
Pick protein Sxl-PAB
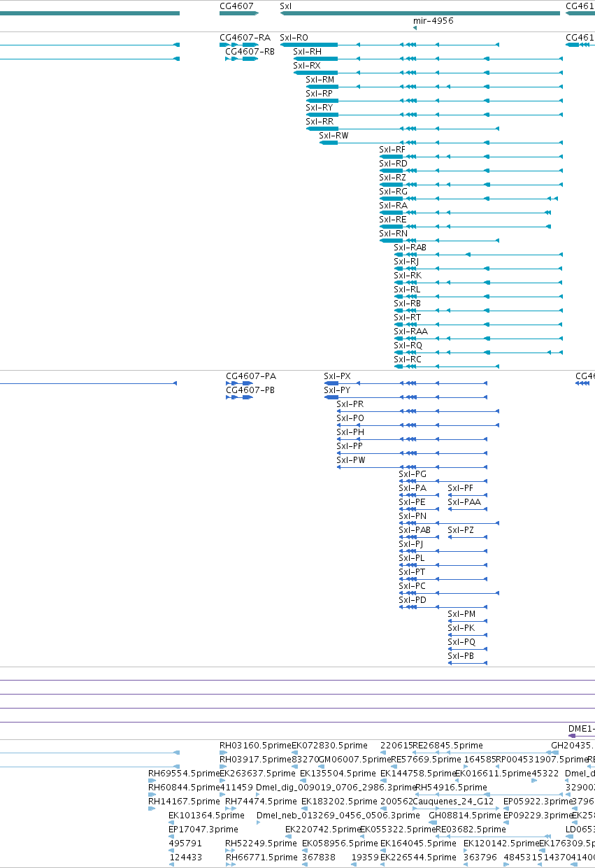pyautogui.click(x=415, y=530)
